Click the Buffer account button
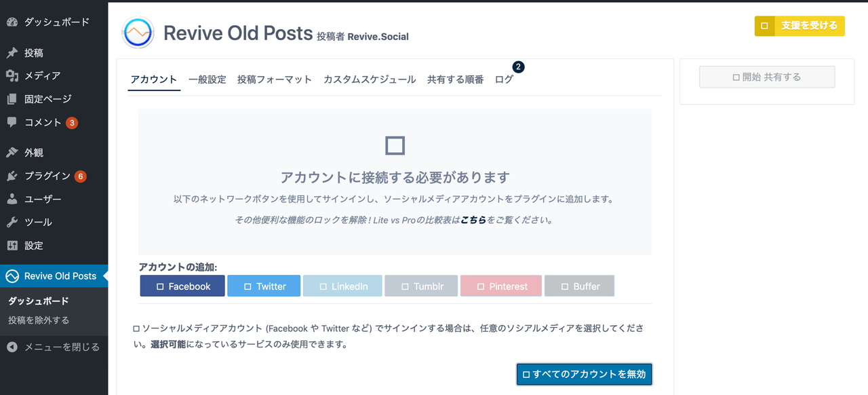Image resolution: width=868 pixels, height=395 pixels. pos(579,286)
